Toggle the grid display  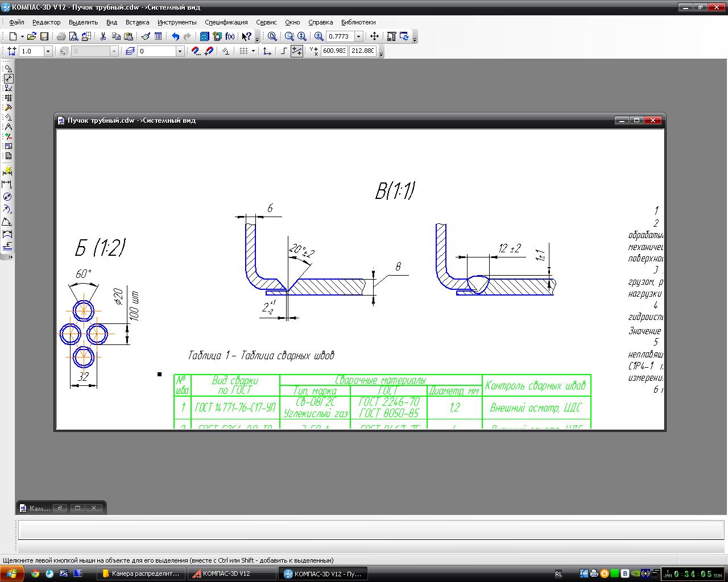tap(243, 51)
